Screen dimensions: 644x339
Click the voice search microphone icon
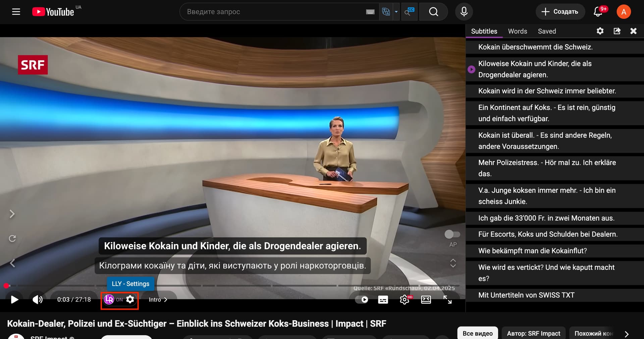point(464,12)
